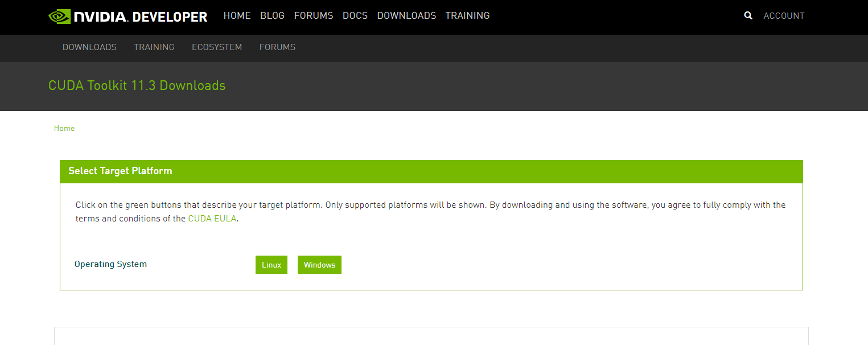Select FORUMS in the gray sub-navigation

277,47
